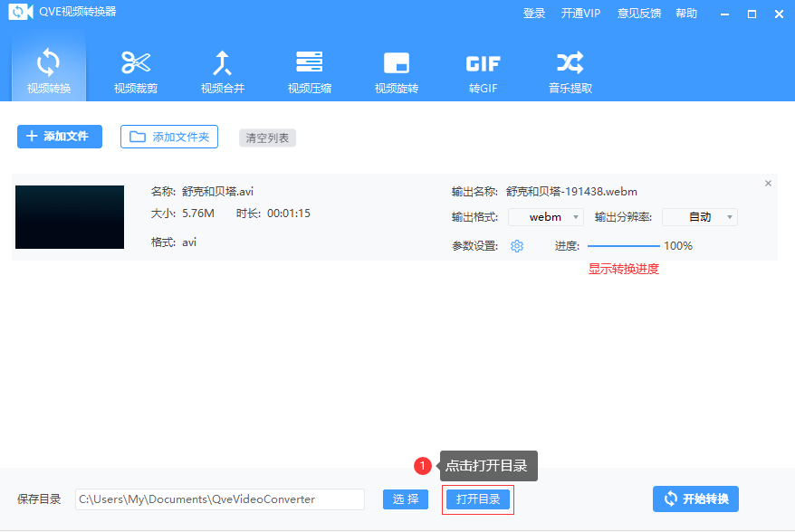Click file size value 5.76M
Viewport: 795px width, 532px height.
click(198, 214)
